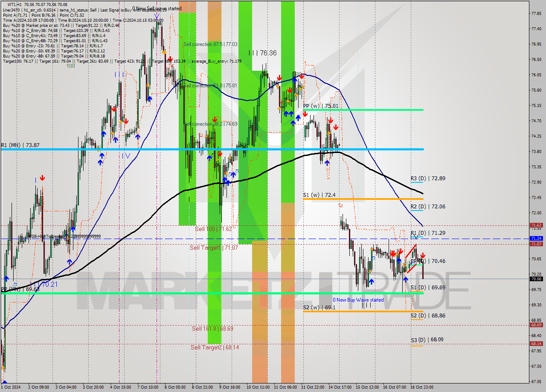Click the '11 Oct 22:00' time axis label
The image size is (546, 392).
[x=312, y=387]
